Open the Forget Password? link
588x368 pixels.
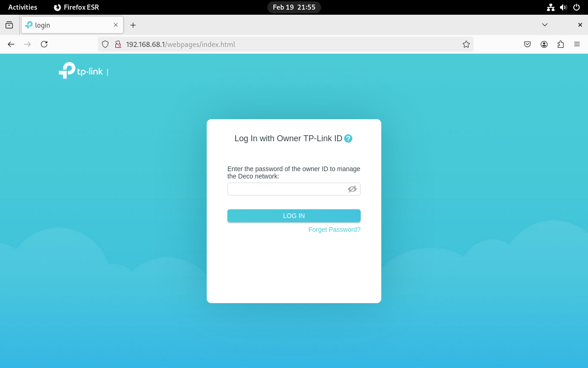click(x=334, y=230)
